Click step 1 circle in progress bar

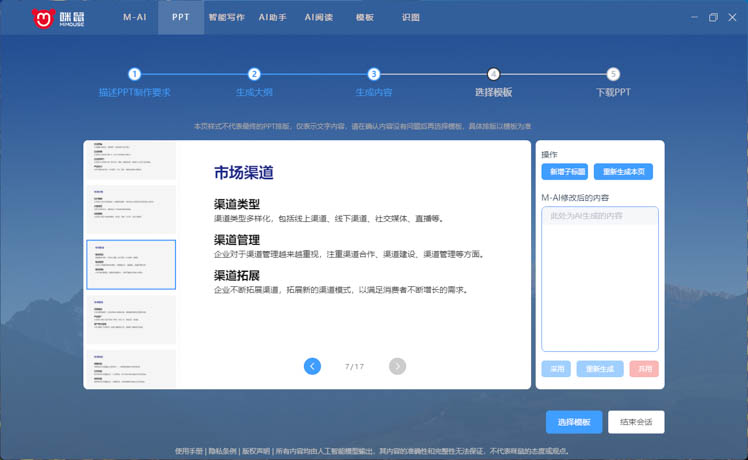pyautogui.click(x=135, y=74)
